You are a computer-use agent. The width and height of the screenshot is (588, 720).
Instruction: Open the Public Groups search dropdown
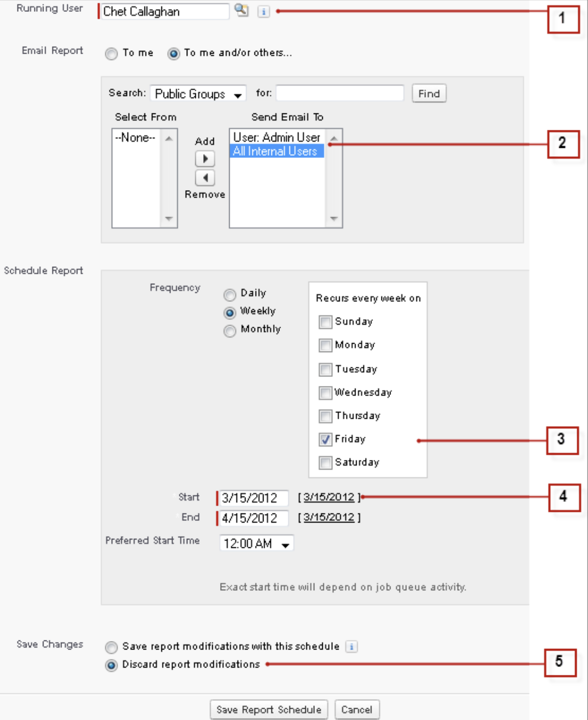click(x=199, y=94)
